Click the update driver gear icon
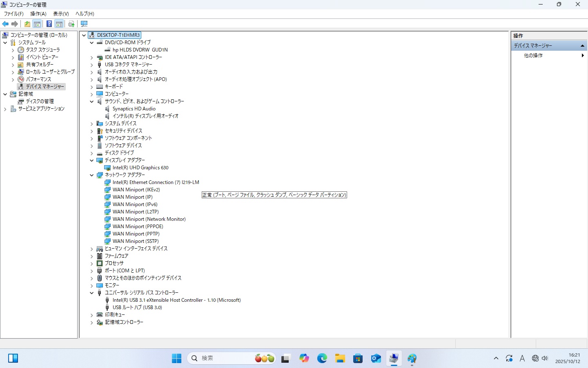 pyautogui.click(x=71, y=24)
